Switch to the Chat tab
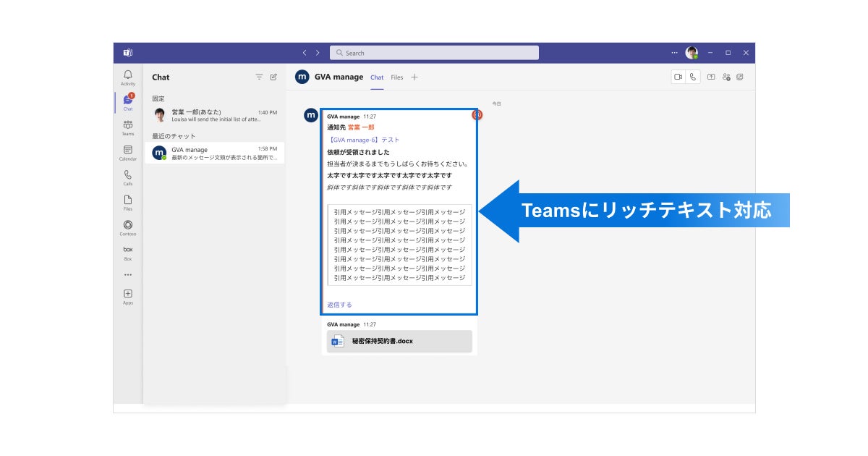The width and height of the screenshot is (868, 456). [377, 77]
